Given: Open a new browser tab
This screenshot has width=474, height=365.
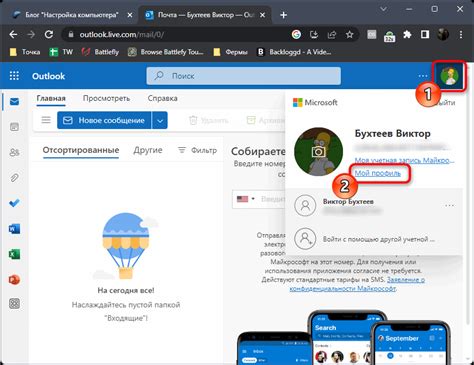Looking at the screenshot, I should pyautogui.click(x=283, y=15).
